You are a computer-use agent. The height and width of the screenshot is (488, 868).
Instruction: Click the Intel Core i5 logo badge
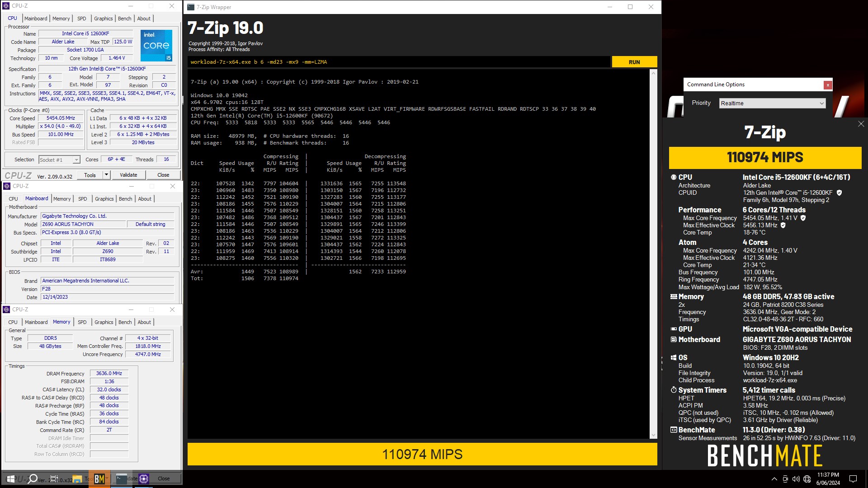click(156, 46)
